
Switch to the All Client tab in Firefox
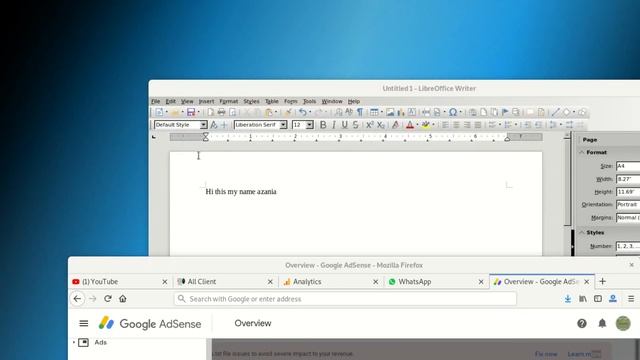coord(225,282)
